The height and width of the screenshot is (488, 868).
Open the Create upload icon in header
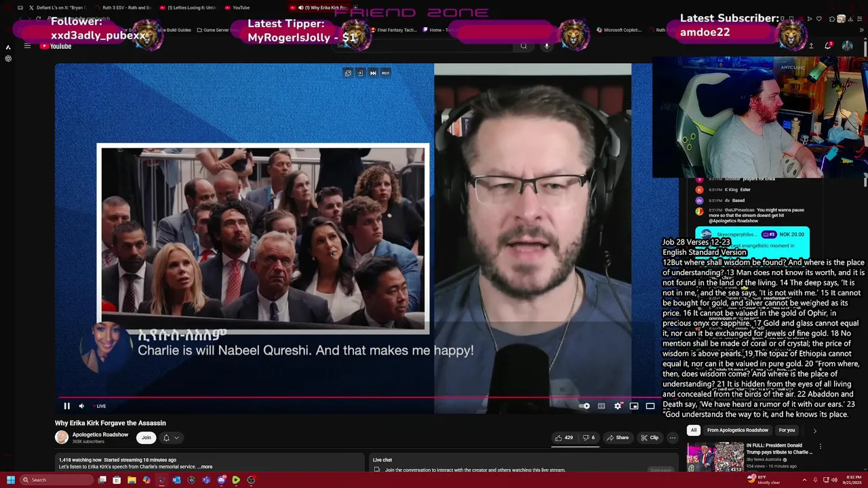click(810, 46)
